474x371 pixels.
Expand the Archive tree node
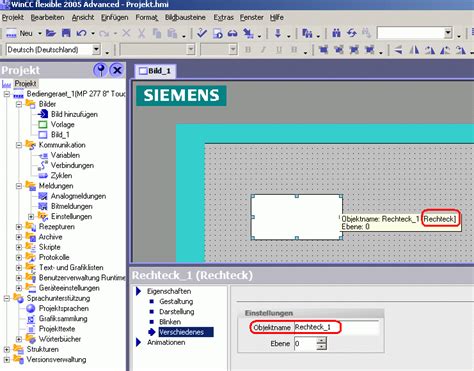click(19, 237)
